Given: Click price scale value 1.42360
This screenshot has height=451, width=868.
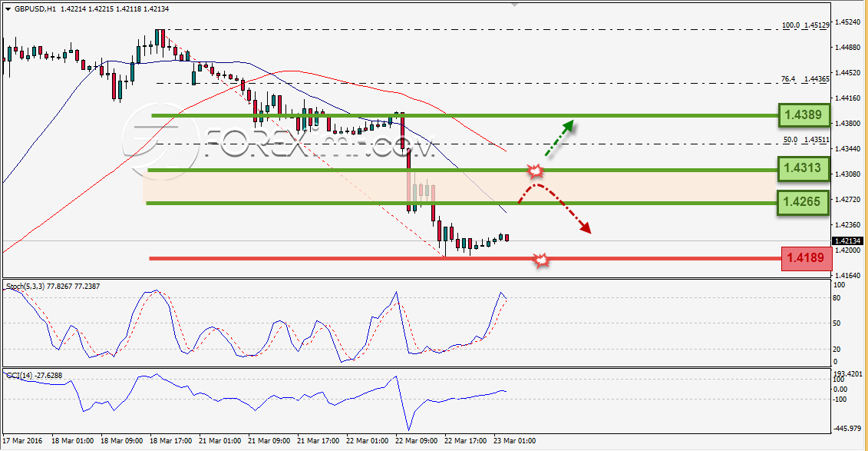Looking at the screenshot, I should (847, 225).
